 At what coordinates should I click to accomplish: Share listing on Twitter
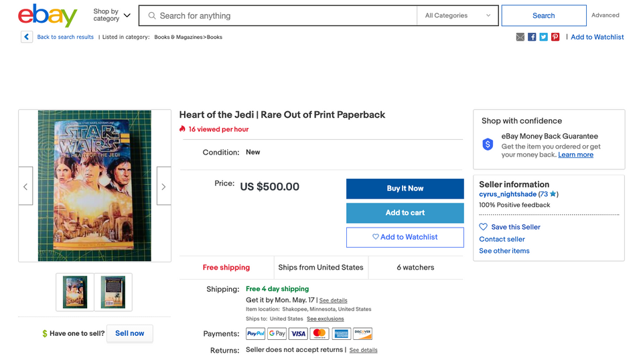pos(543,37)
